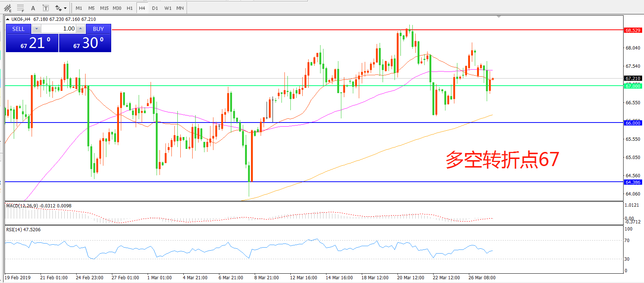Click the Arrows objects icon
Screen dimensions: 644x283
pos(58,8)
